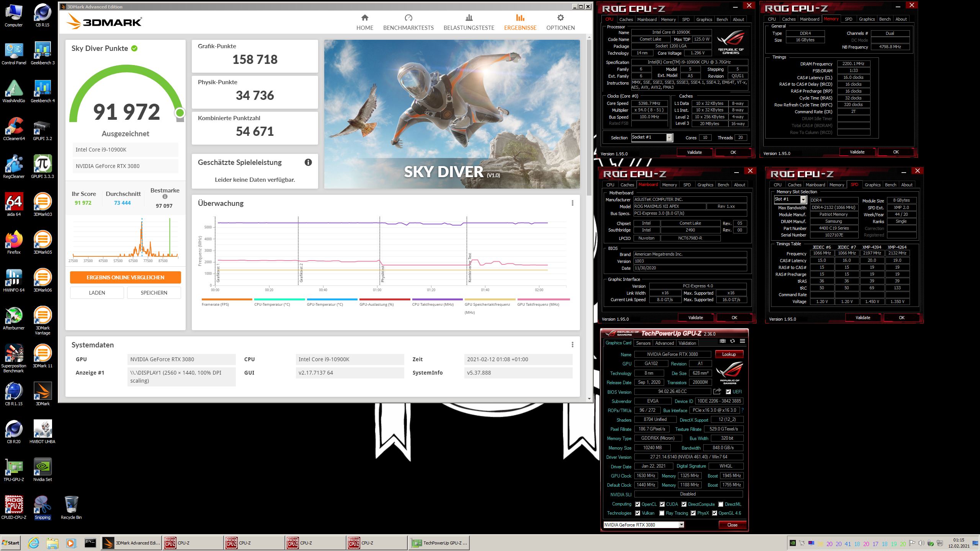Share the GPU BIOS via export icon
Screen dimensions: 980x551
click(717, 391)
